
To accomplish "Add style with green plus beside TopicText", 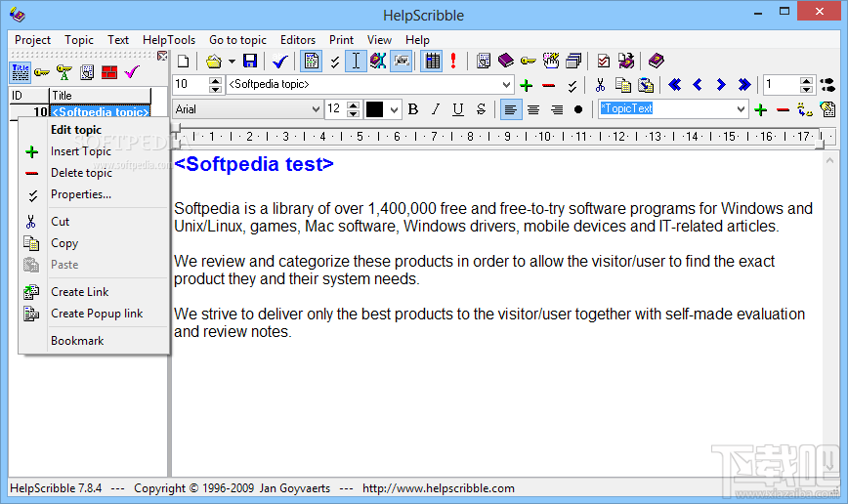I will [760, 110].
